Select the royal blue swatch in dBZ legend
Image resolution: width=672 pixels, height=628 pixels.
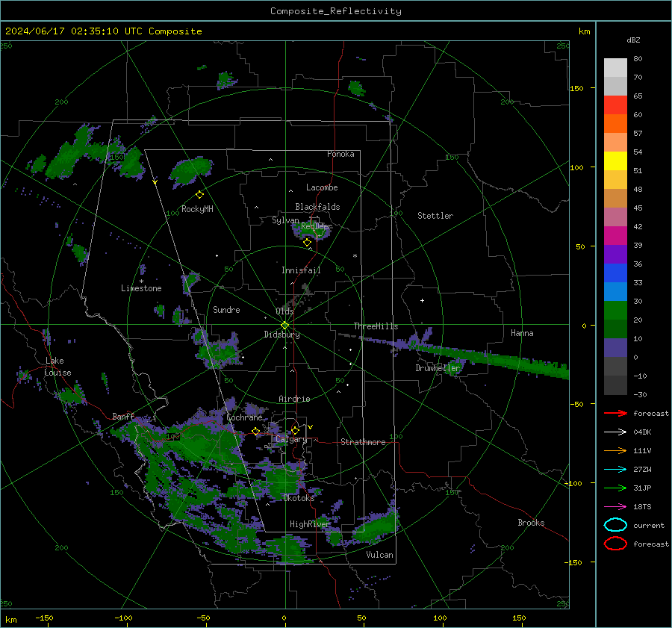coord(615,273)
